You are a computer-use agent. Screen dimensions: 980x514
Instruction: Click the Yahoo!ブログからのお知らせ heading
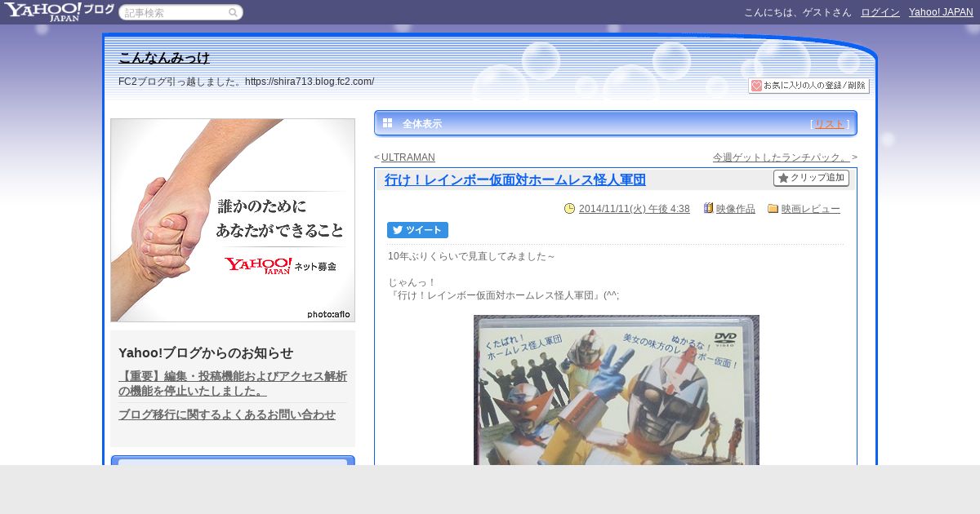tap(206, 352)
